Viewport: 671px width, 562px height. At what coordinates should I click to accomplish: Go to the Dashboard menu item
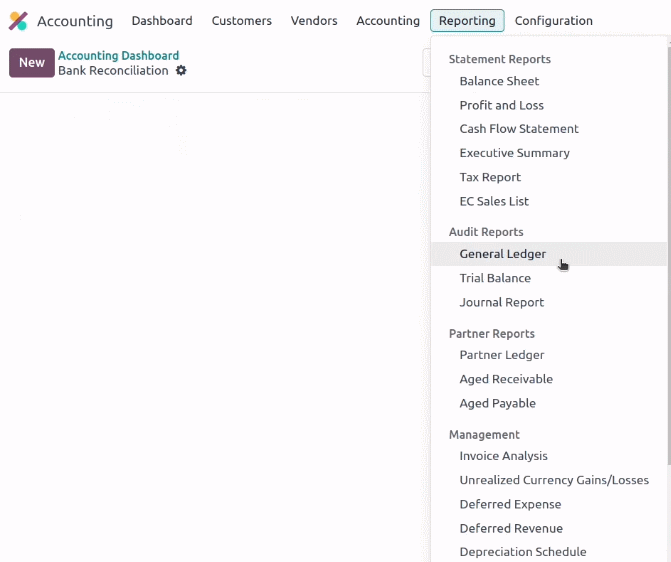[162, 21]
